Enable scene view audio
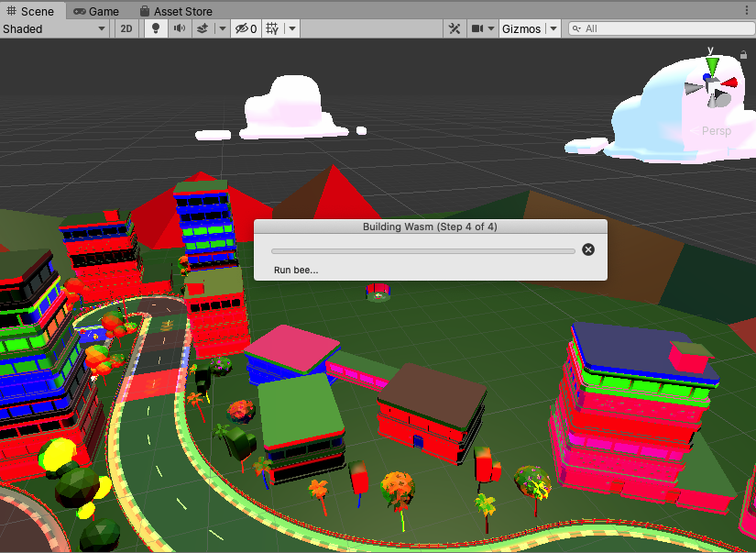 [179, 28]
